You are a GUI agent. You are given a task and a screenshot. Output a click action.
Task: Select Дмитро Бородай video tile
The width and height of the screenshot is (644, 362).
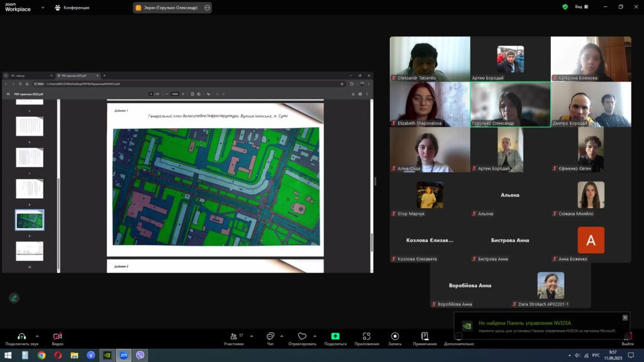click(591, 104)
